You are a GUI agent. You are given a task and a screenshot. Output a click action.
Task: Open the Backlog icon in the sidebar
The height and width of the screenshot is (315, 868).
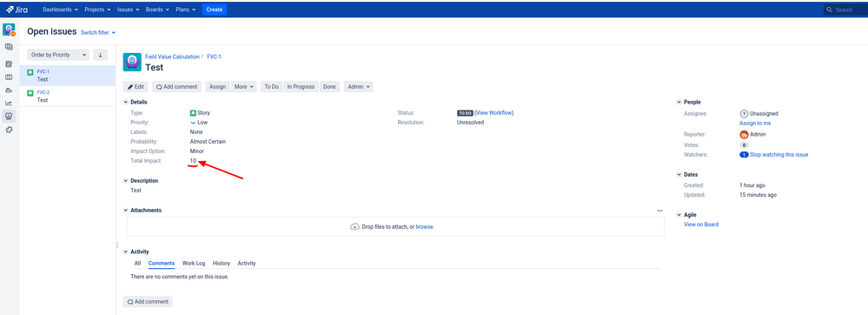click(9, 64)
